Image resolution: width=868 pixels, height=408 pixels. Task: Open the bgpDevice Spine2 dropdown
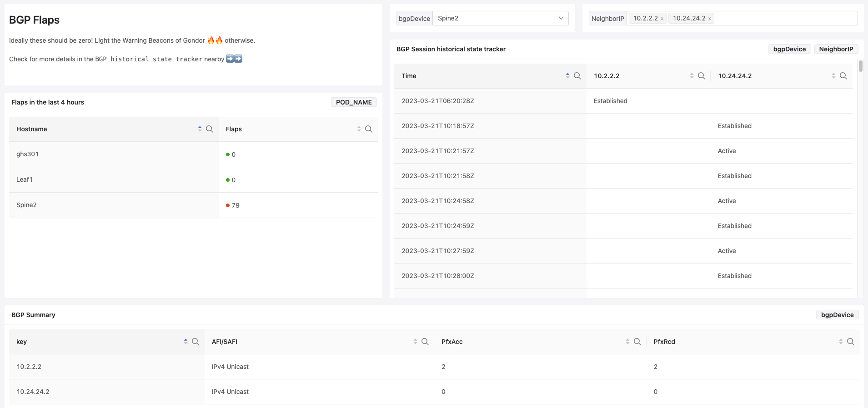(501, 18)
